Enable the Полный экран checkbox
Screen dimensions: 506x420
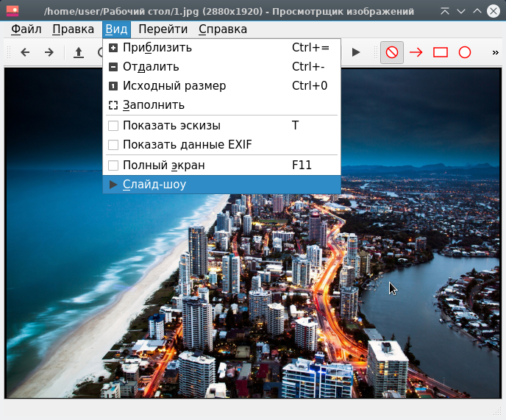tap(113, 165)
